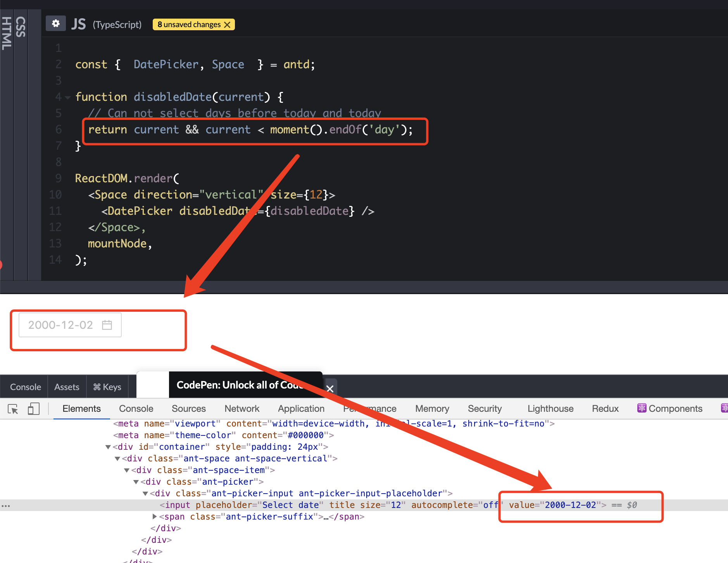Open the DevTools Sources tab
728x563 pixels.
189,409
